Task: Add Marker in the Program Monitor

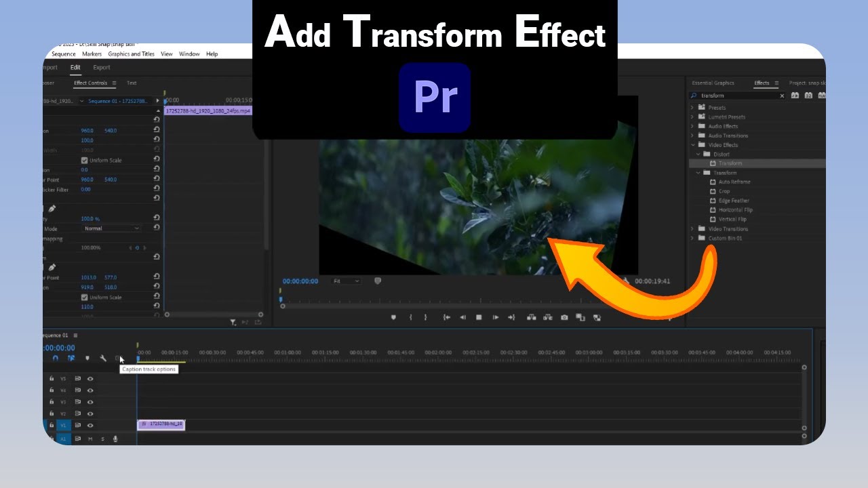Action: (x=393, y=317)
